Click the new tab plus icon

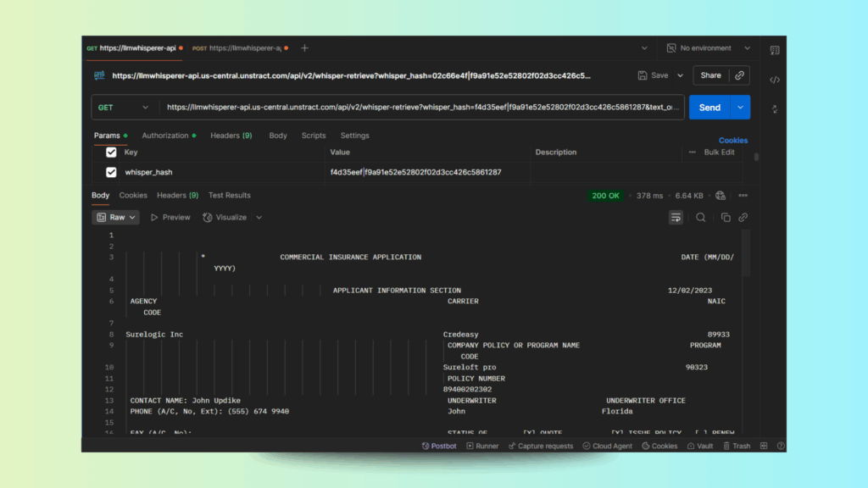click(305, 48)
